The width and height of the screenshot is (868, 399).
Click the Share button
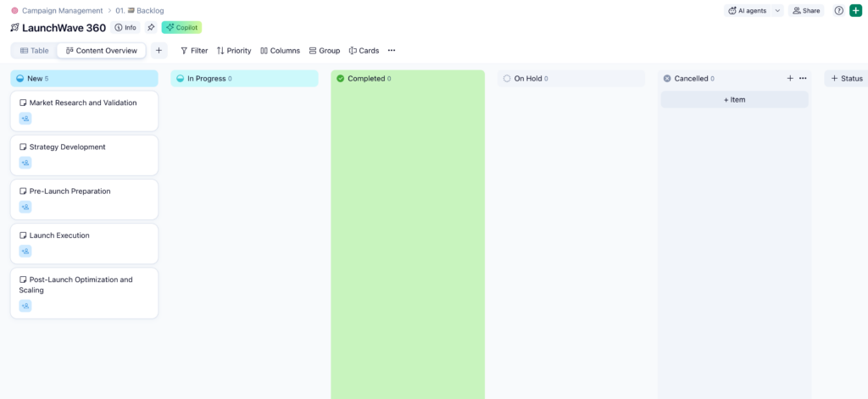pos(805,11)
